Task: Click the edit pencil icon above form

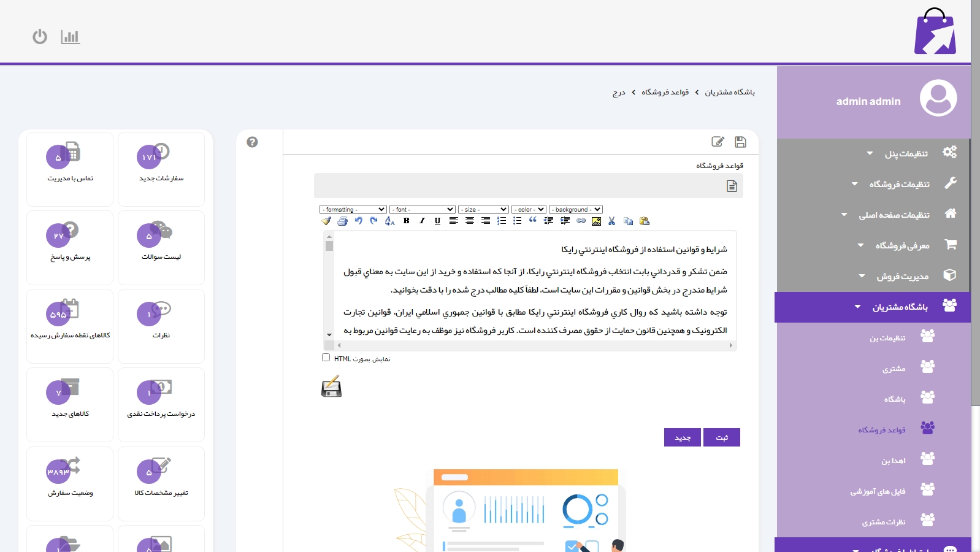Action: tap(718, 142)
